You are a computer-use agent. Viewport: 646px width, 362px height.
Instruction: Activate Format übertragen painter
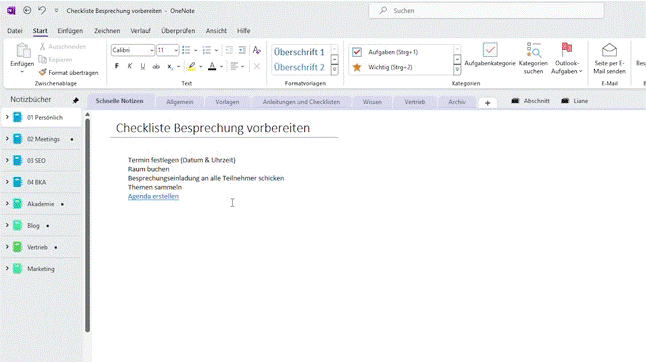68,72
